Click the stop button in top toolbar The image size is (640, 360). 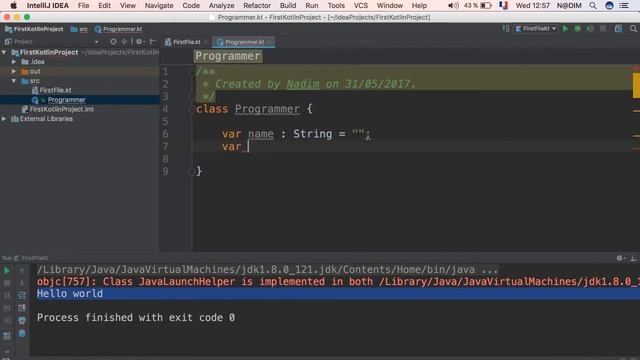(603, 29)
